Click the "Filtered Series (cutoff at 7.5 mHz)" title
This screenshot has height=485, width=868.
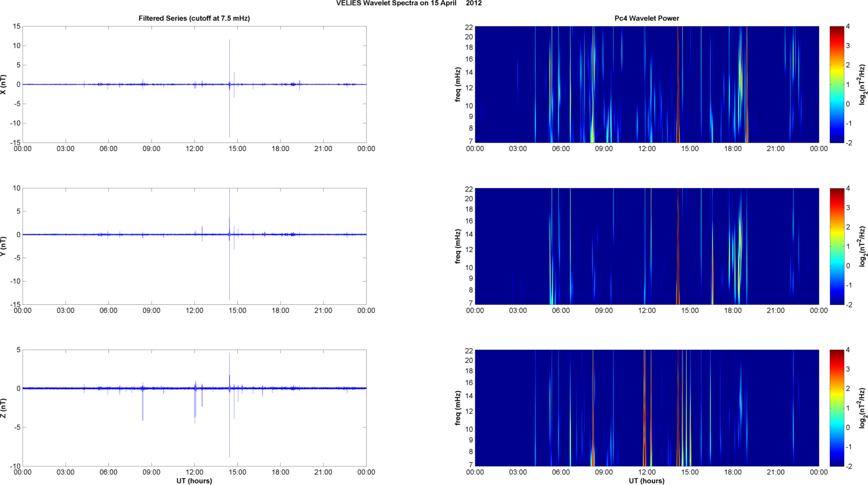(x=194, y=18)
